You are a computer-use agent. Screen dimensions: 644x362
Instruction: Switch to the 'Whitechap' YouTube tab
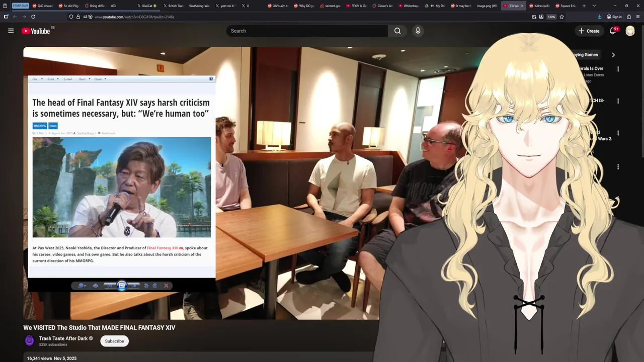tap(409, 6)
